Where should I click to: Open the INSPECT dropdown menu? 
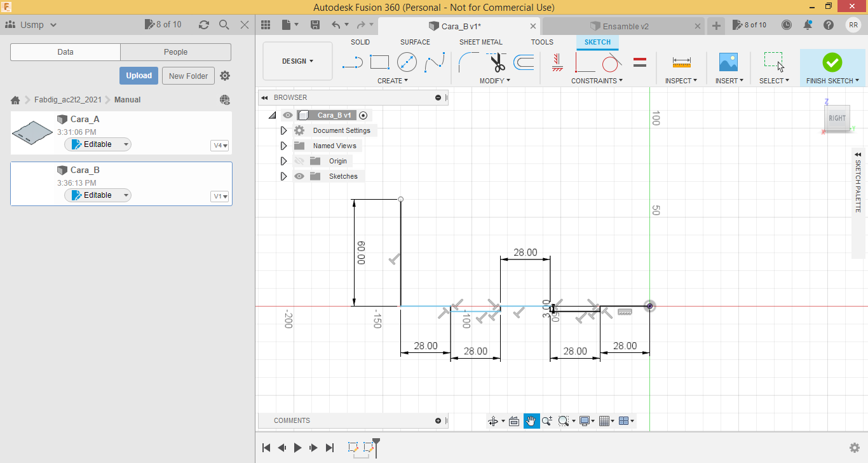(681, 81)
